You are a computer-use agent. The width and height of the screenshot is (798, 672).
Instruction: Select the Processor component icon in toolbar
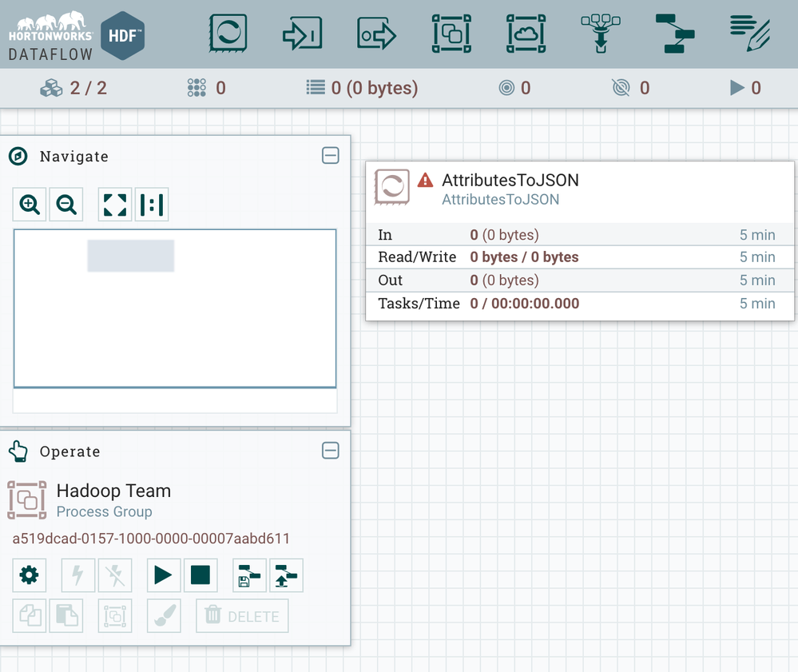point(228,34)
